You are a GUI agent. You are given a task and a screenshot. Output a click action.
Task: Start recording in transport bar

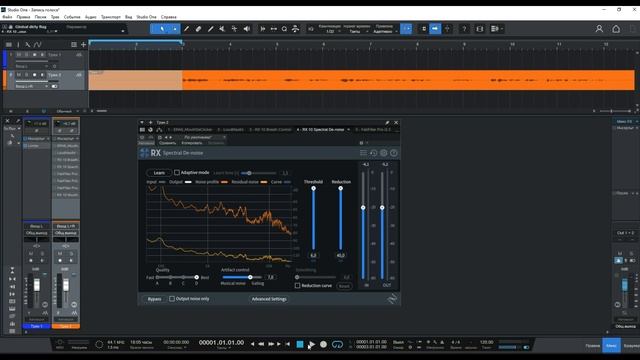click(x=323, y=344)
